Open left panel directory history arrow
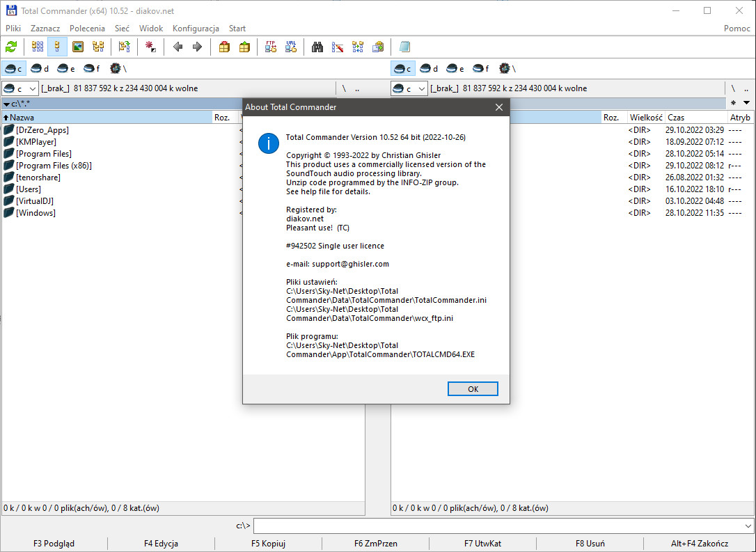This screenshot has width=756, height=552. [6, 104]
